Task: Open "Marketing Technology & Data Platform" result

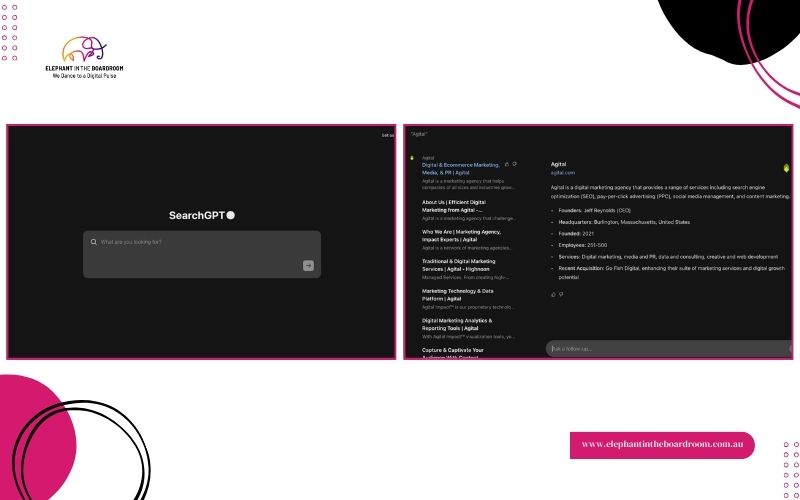Action: coord(458,295)
